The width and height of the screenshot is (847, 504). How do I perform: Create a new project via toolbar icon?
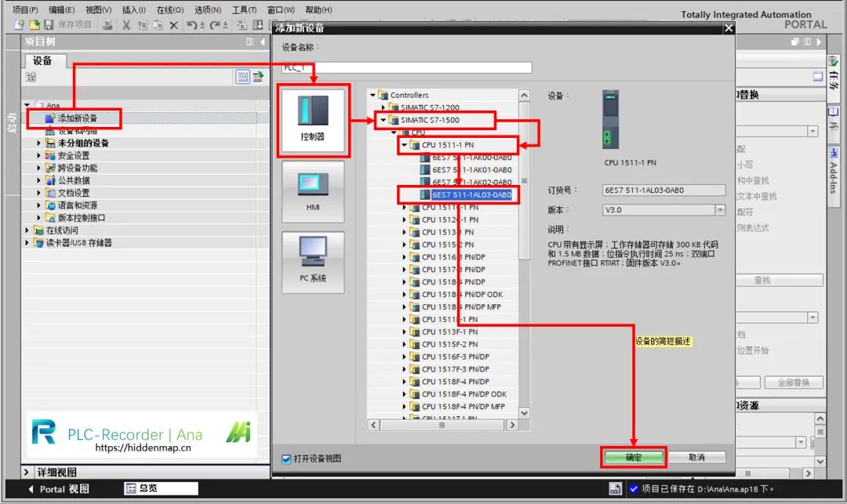click(19, 25)
